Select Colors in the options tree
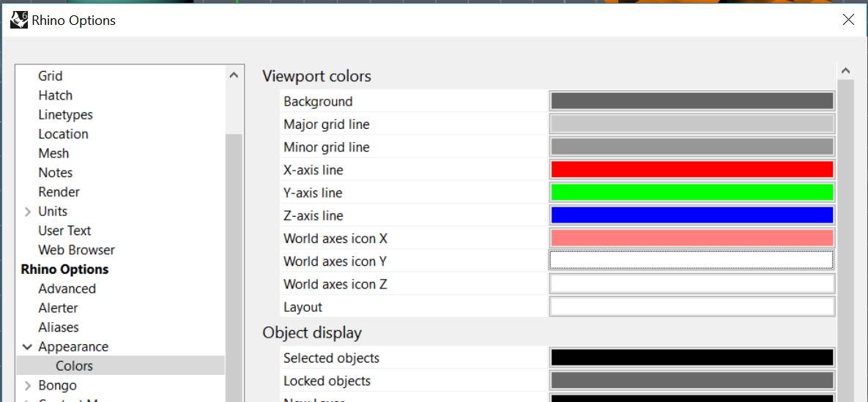 click(x=74, y=366)
